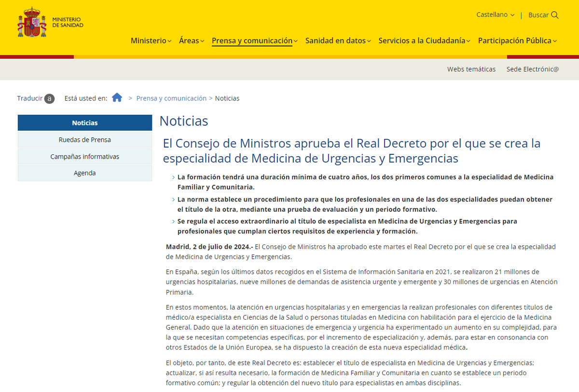
Task: Click the bullet starting 'La formación tendrá una duración'
Action: 365,182
